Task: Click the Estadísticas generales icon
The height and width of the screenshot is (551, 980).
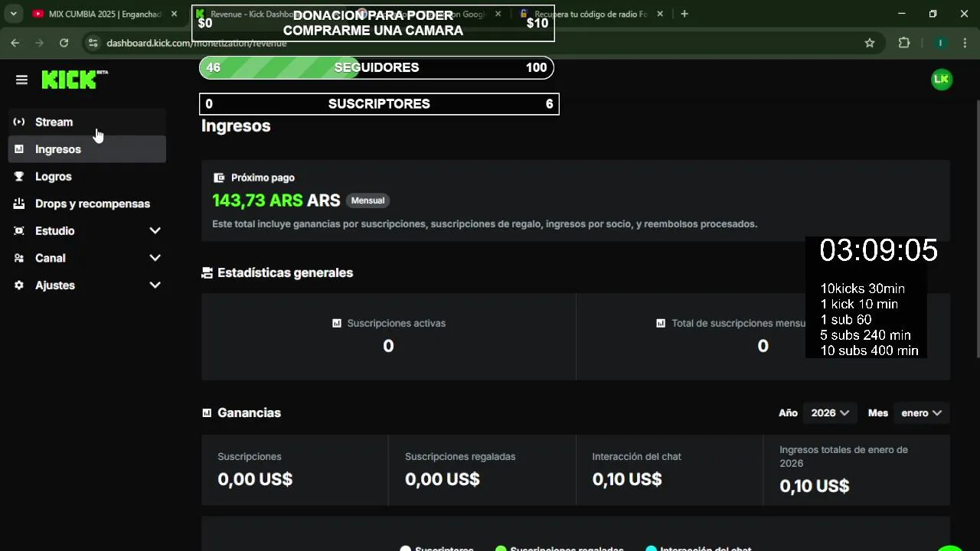Action: click(207, 272)
